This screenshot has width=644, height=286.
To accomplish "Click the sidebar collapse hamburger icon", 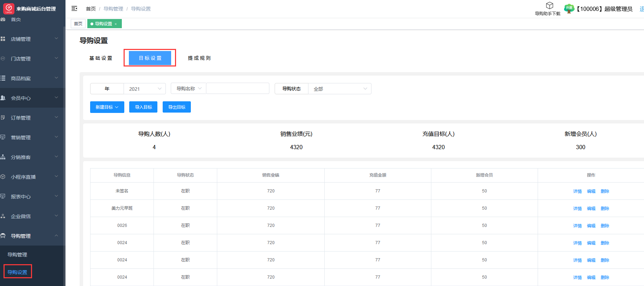I will click(x=74, y=8).
